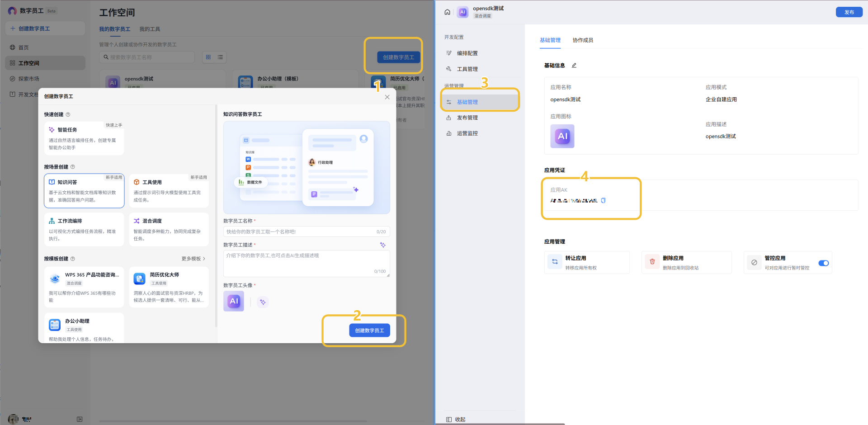The width and height of the screenshot is (868, 425).
Task: Switch to list view icon
Action: pos(220,57)
